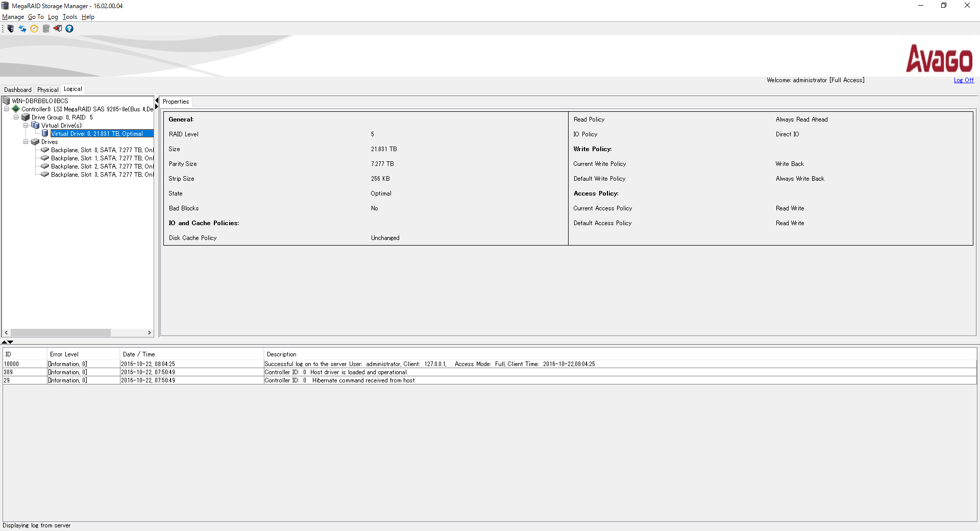
Task: Click the Avago logo
Action: [x=939, y=58]
